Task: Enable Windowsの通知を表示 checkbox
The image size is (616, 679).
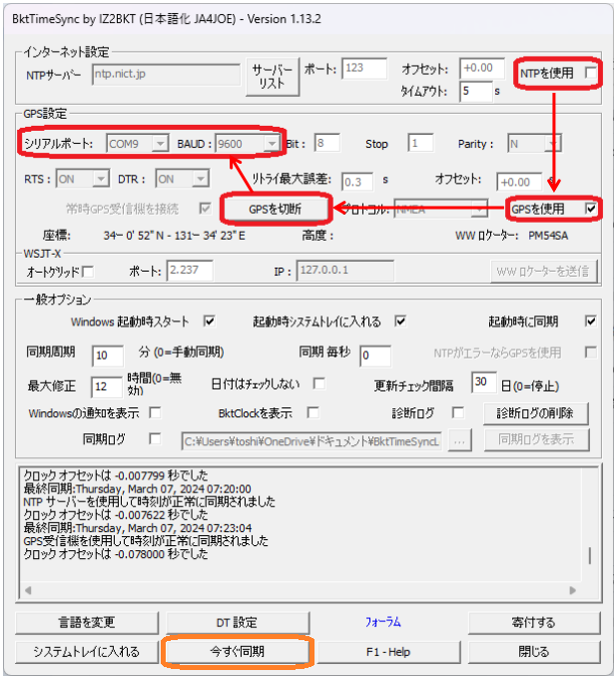Action: point(155,412)
